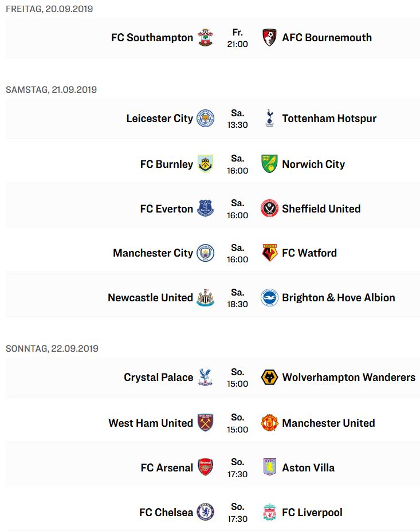Open the Crystal Palace team page
The height and width of the screenshot is (531, 420).
pos(159,377)
